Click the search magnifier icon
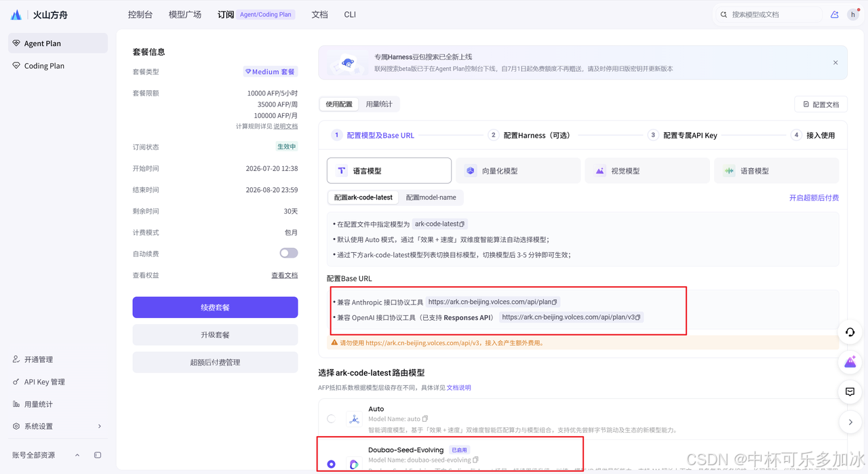The image size is (868, 474). click(x=724, y=14)
